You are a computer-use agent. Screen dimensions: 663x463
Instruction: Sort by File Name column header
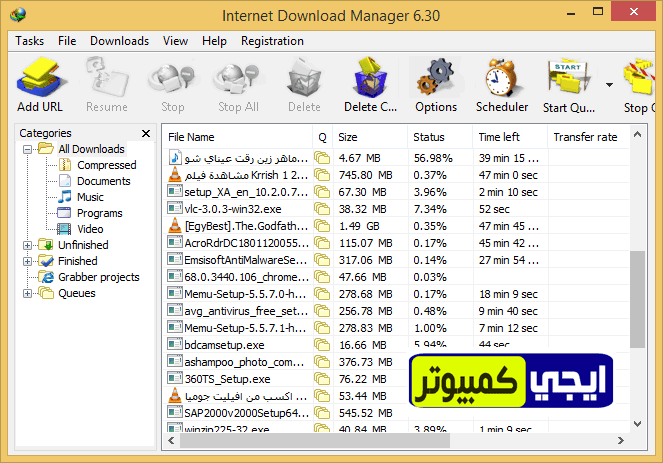[x=237, y=137]
